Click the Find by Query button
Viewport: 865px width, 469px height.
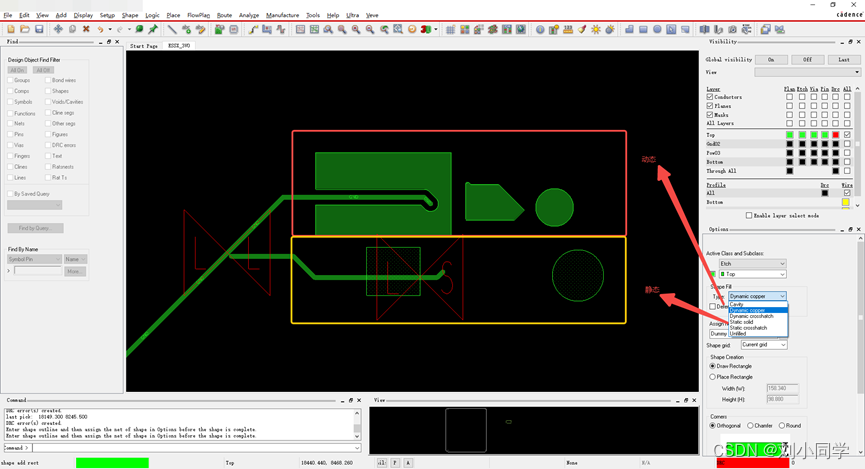click(35, 228)
